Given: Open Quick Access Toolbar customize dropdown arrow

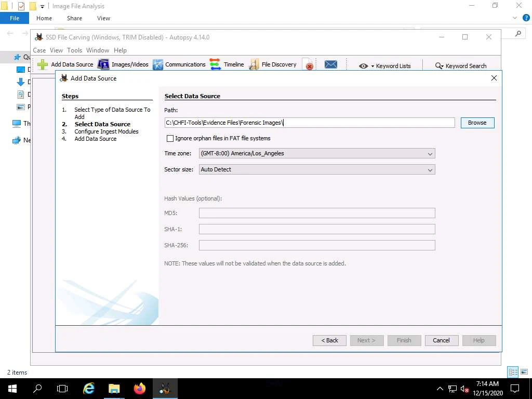Looking at the screenshot, I should (43, 6).
